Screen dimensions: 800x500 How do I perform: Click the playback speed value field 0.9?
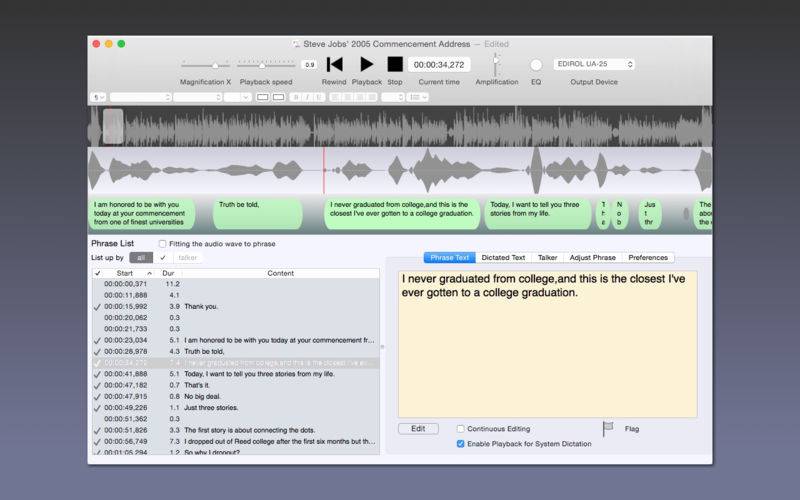click(x=310, y=65)
